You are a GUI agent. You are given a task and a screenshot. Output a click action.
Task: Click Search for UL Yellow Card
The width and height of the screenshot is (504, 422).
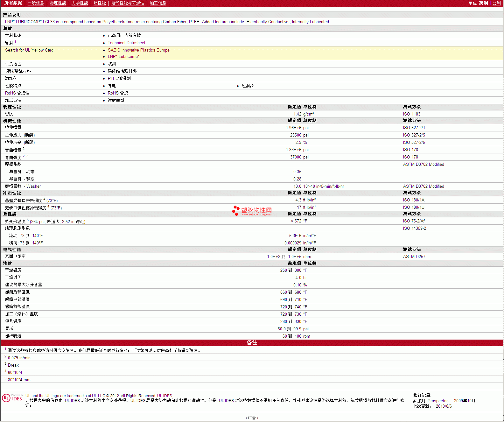[x=29, y=50]
